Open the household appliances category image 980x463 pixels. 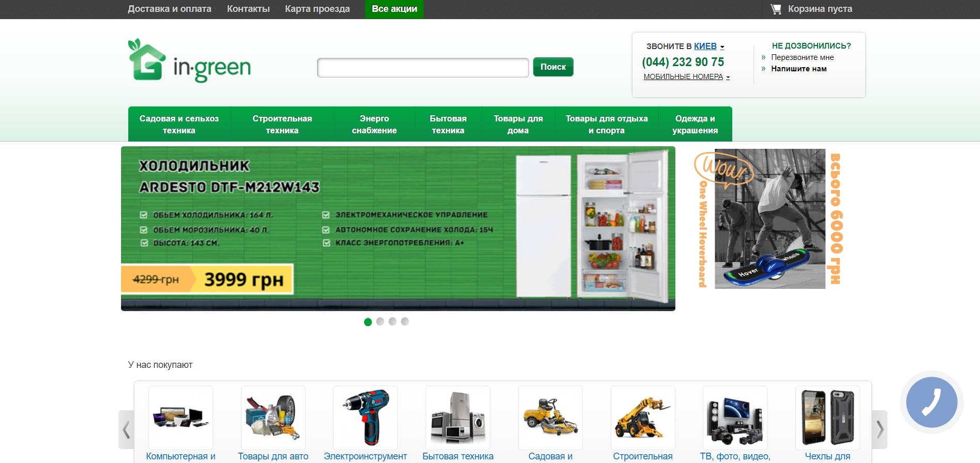[x=458, y=417]
